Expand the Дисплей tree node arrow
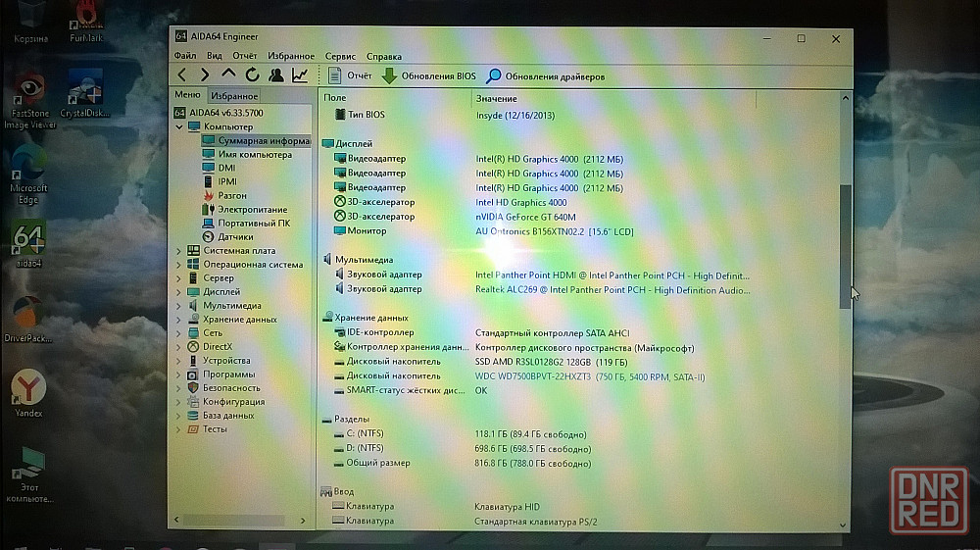980x550 pixels. pyautogui.click(x=178, y=292)
